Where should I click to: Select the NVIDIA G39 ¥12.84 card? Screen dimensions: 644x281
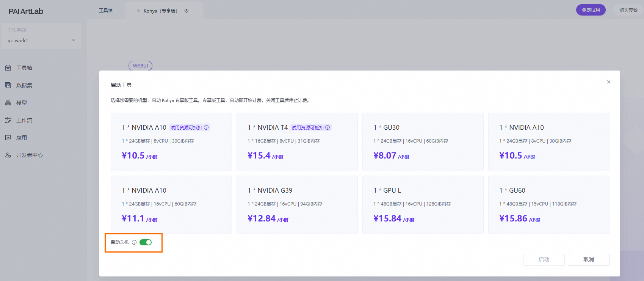coord(297,205)
